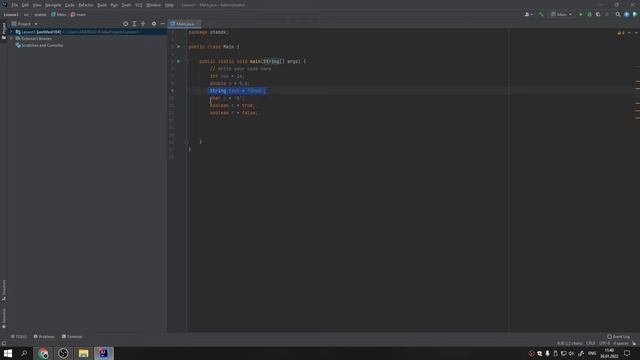Click IntelliJ IDEA taskbar icon
The width and height of the screenshot is (640, 360).
point(104,353)
